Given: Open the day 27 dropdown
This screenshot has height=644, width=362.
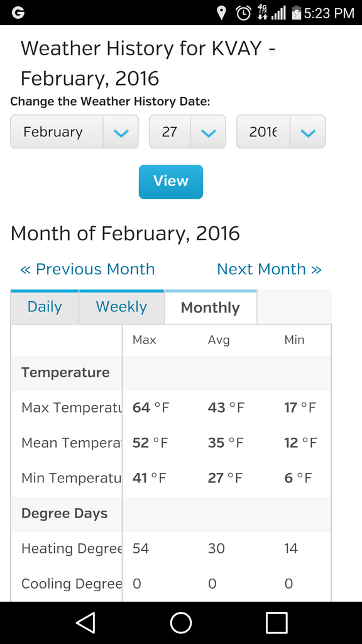Looking at the screenshot, I should [187, 132].
